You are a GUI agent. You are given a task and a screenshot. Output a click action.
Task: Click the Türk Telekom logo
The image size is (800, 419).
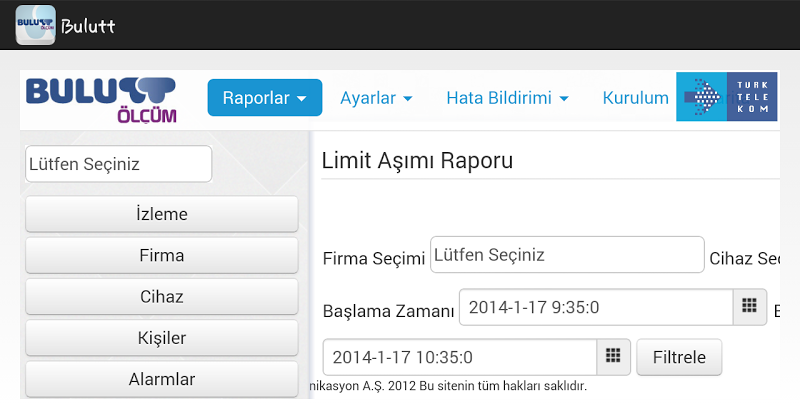tap(727, 96)
